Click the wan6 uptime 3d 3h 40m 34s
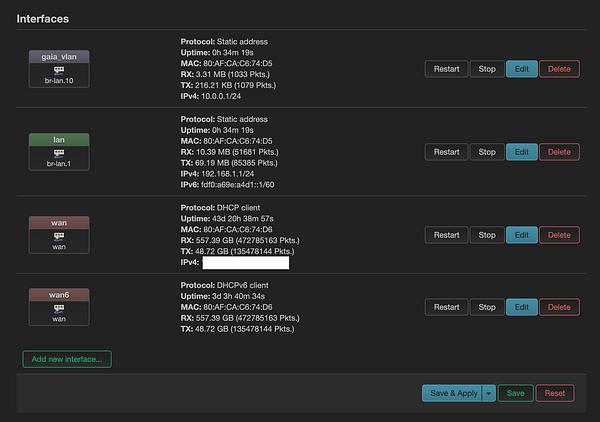 coord(238,296)
